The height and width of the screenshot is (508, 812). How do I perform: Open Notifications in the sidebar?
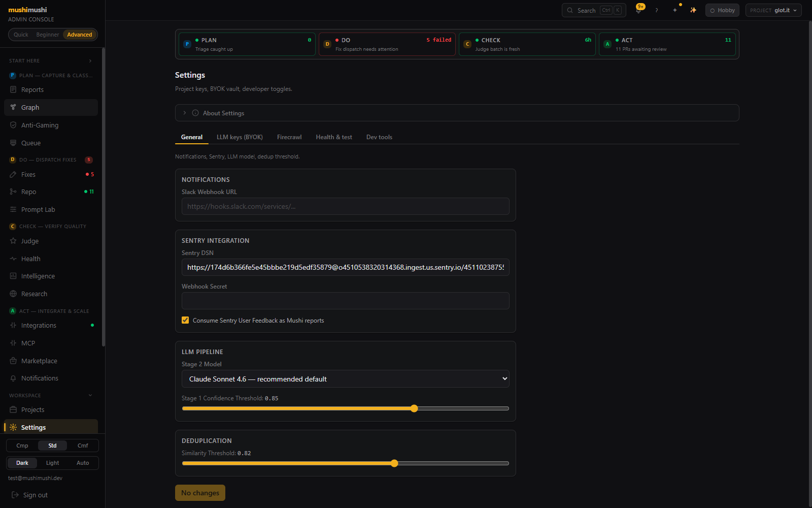51,378
